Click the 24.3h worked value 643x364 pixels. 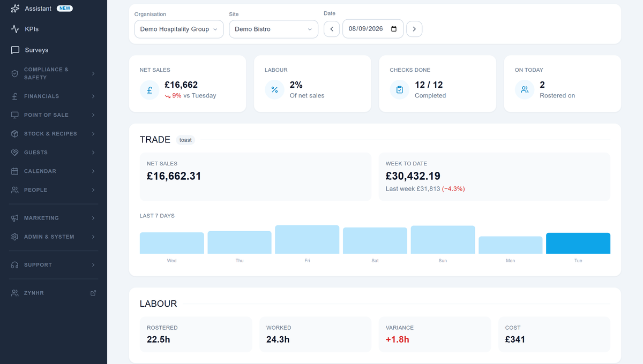278,339
